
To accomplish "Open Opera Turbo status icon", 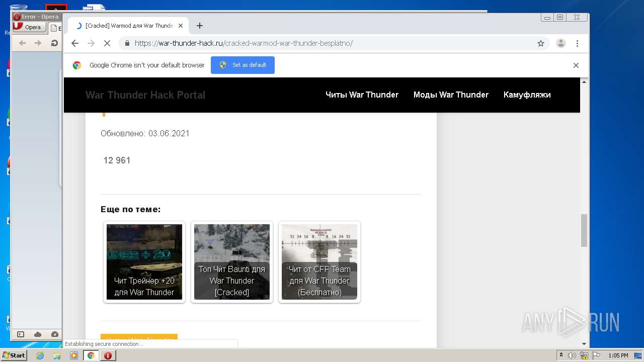I will click(55, 334).
